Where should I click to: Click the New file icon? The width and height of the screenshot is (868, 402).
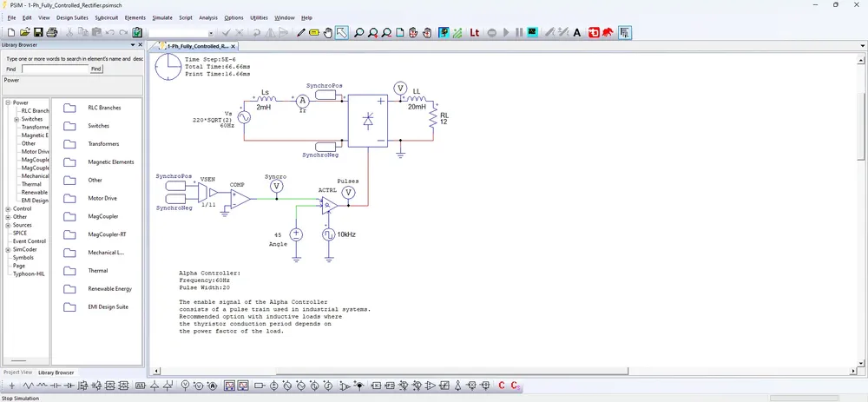click(11, 33)
